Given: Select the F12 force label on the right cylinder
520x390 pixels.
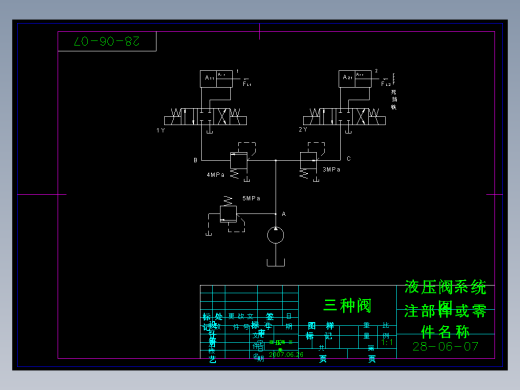Looking at the screenshot, I should point(386,83).
